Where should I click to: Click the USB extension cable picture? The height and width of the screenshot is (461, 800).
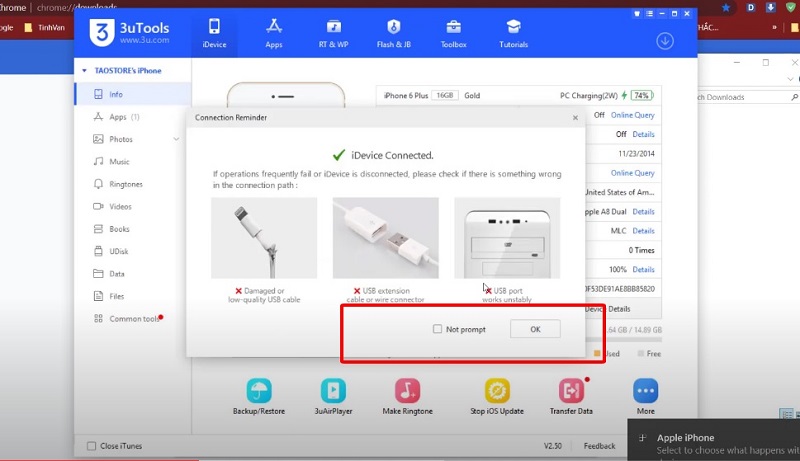point(385,238)
